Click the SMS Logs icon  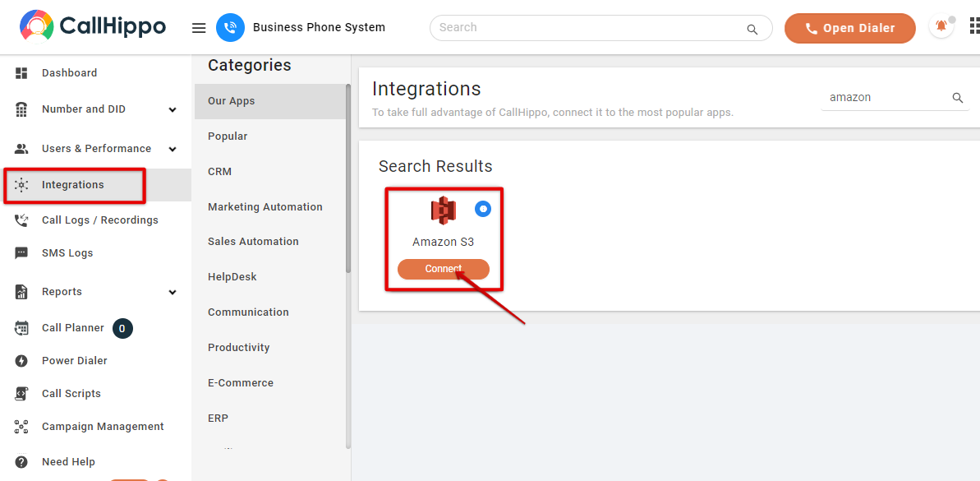(x=21, y=253)
